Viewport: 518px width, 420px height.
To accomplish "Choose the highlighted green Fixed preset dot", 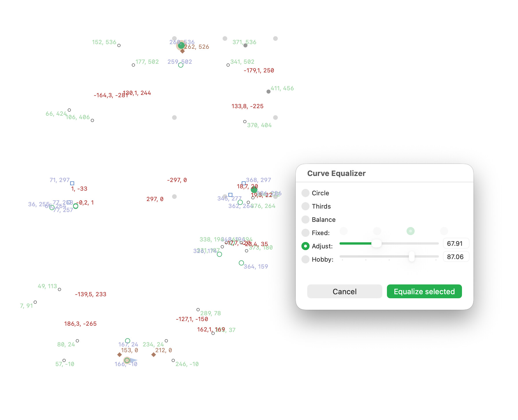I will (410, 231).
